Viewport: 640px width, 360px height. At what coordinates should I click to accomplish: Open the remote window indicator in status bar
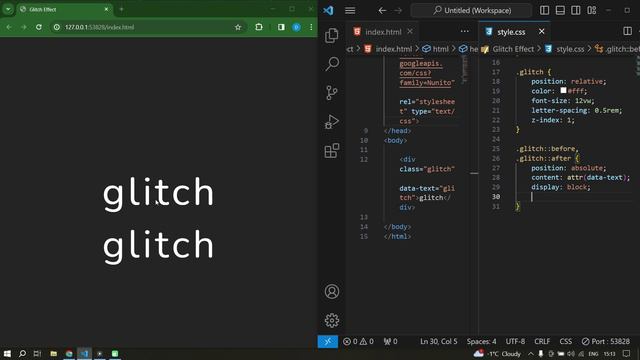pos(328,341)
